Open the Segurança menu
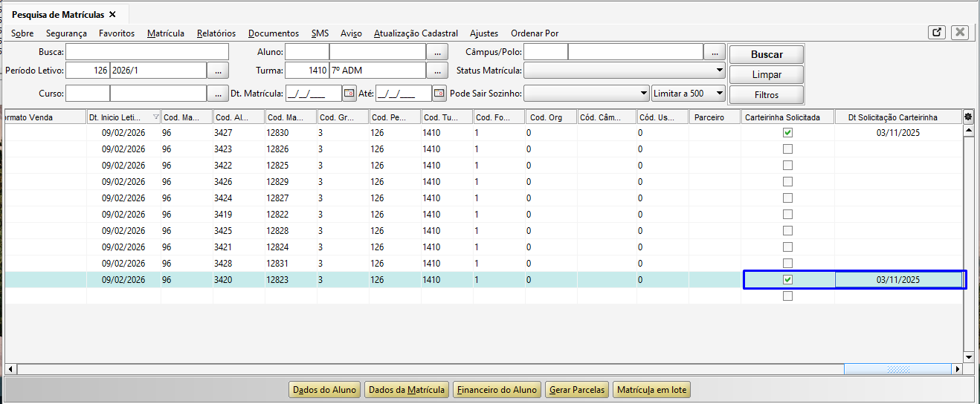Image resolution: width=980 pixels, height=404 pixels. pos(66,33)
